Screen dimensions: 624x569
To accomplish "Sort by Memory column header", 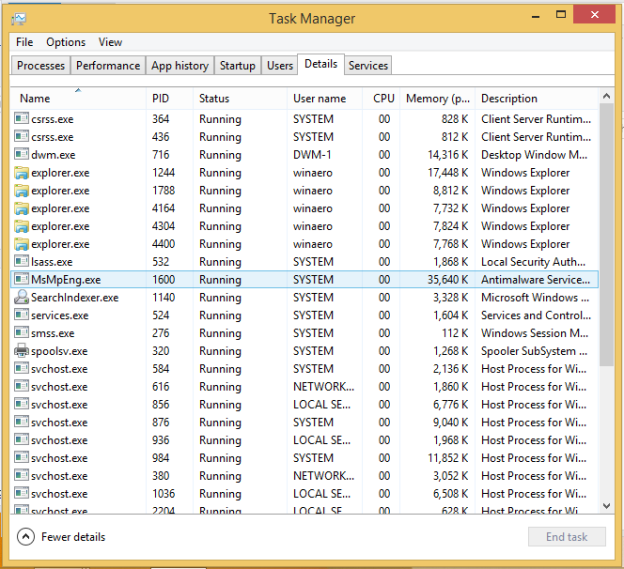I will (x=437, y=98).
